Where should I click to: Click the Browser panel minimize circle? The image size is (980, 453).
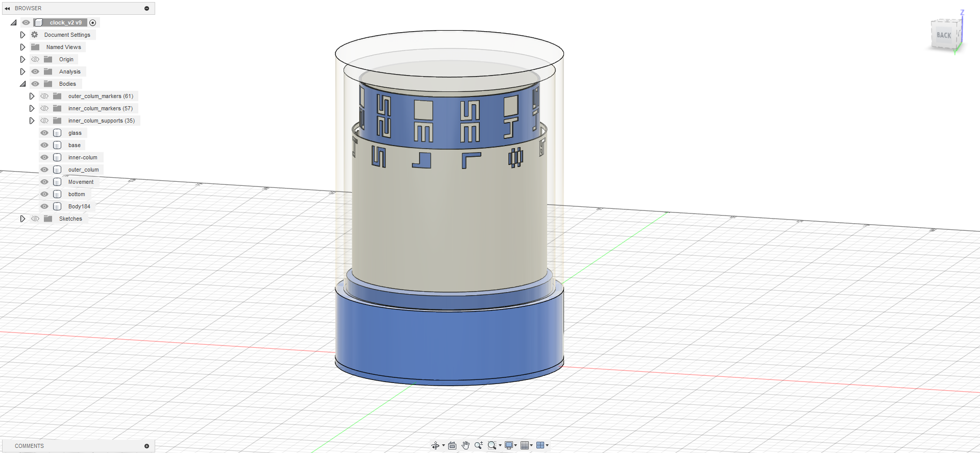146,8
